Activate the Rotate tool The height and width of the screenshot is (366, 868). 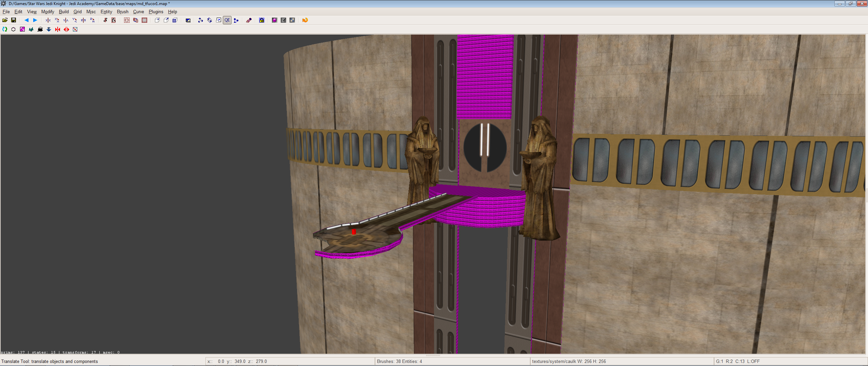210,20
